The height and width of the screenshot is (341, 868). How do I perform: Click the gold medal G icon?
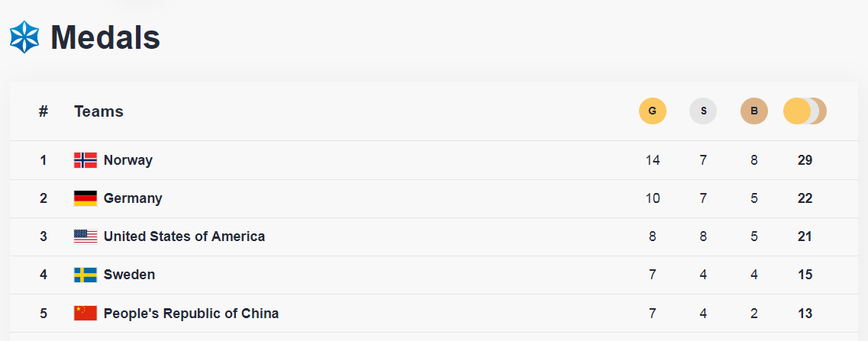coord(652,111)
